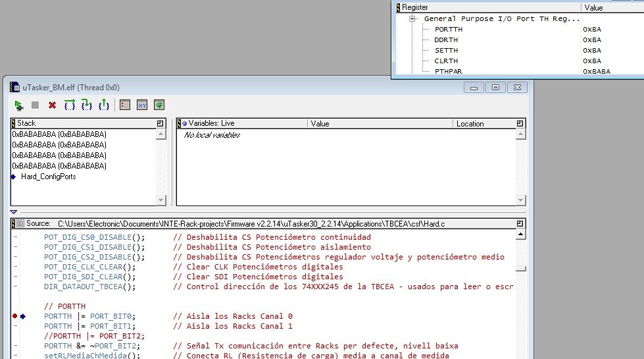Screen dimensions: 644x359
Task: Click PTHPAR value 0xBABA
Action: point(597,71)
